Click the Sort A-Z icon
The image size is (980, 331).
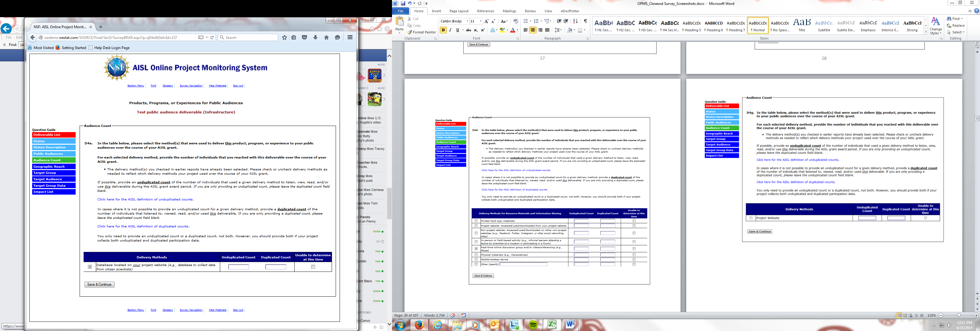575,21
